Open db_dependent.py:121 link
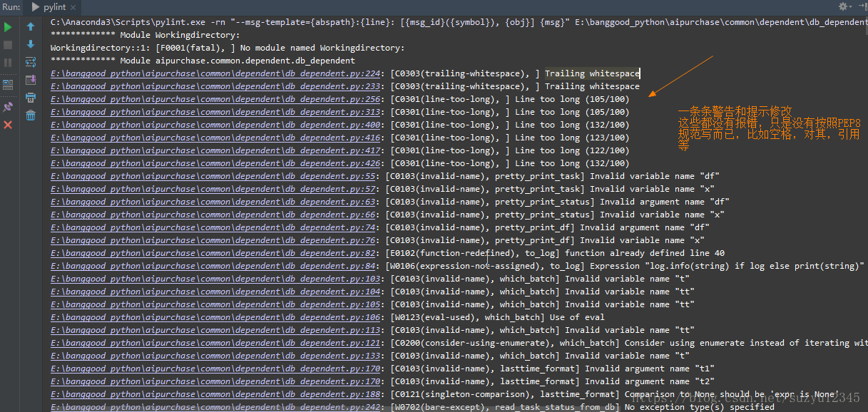This screenshot has height=412, width=868. (215, 343)
